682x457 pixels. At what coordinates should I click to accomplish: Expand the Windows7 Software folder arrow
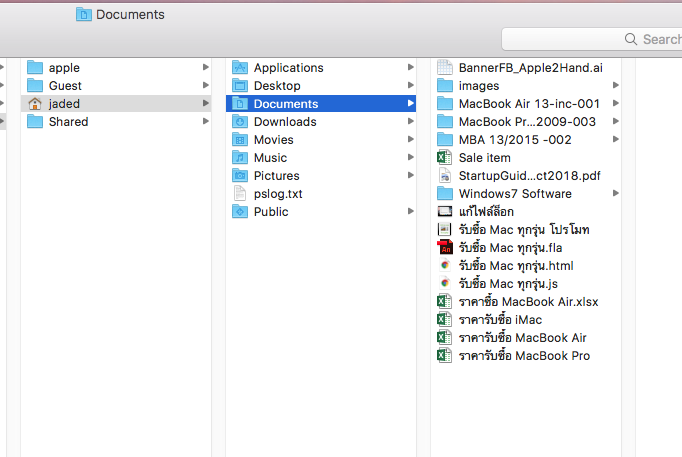616,193
